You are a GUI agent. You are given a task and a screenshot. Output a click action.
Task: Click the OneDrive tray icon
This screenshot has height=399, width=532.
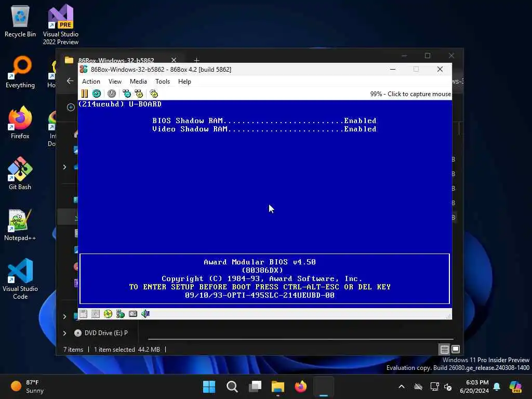click(418, 387)
